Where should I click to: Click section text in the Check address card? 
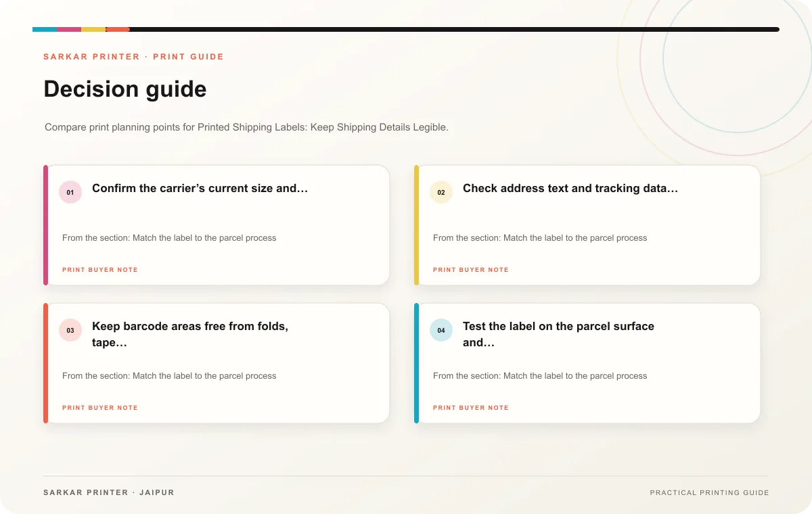(540, 238)
